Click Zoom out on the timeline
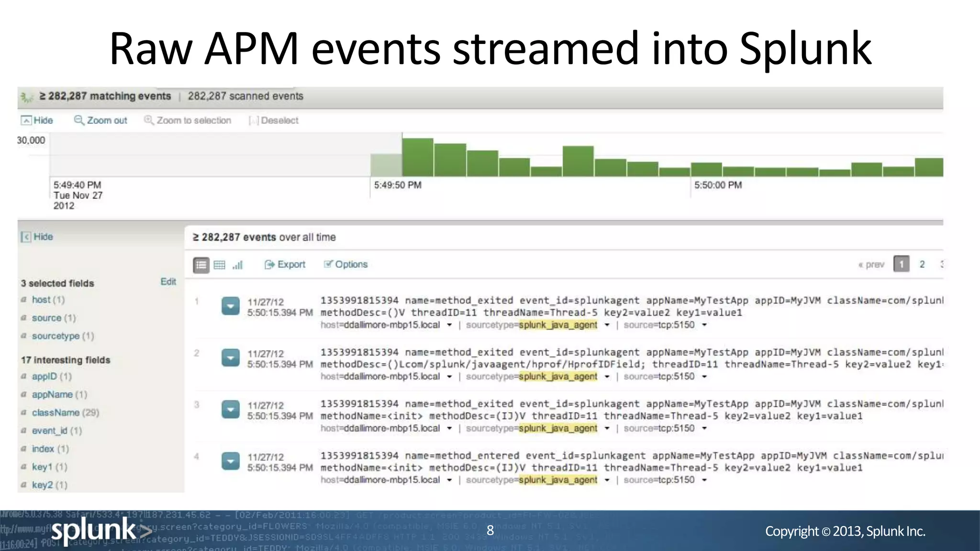Viewport: 980px width, 551px height. click(x=100, y=120)
